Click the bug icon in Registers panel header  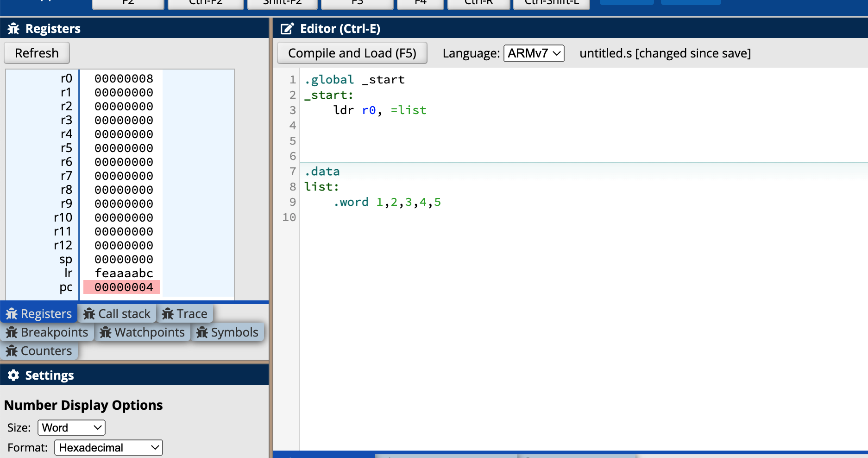point(13,29)
